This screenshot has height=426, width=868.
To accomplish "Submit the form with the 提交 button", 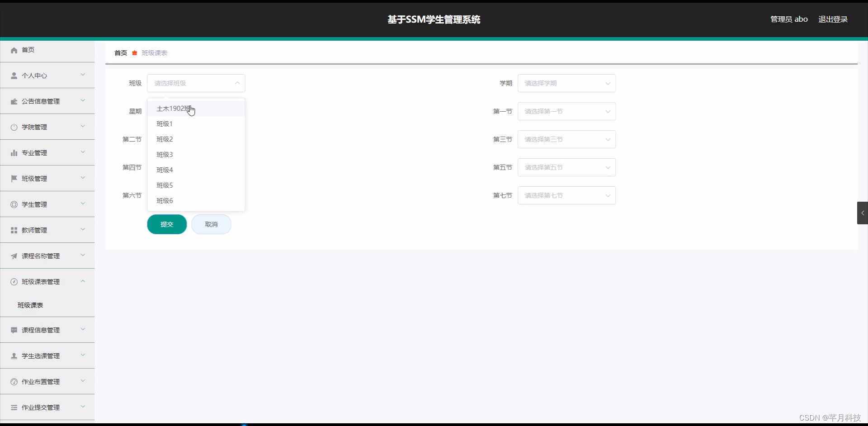I will click(x=167, y=224).
